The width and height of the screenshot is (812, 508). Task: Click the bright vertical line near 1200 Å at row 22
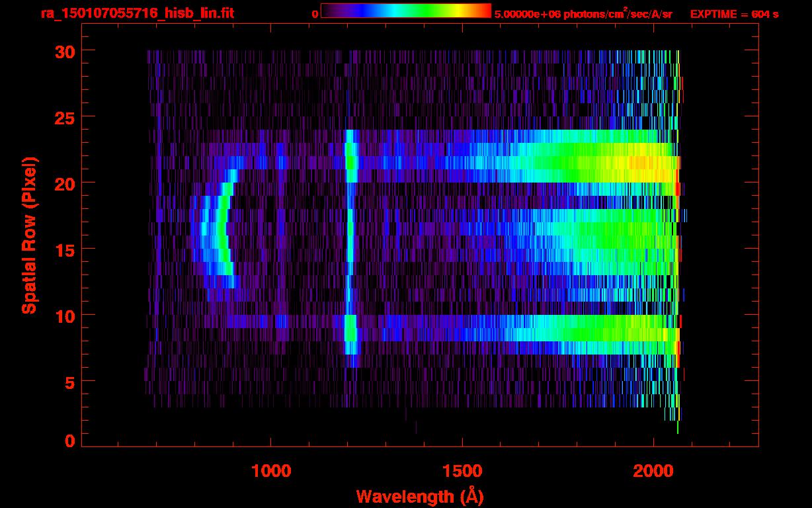[x=350, y=156]
